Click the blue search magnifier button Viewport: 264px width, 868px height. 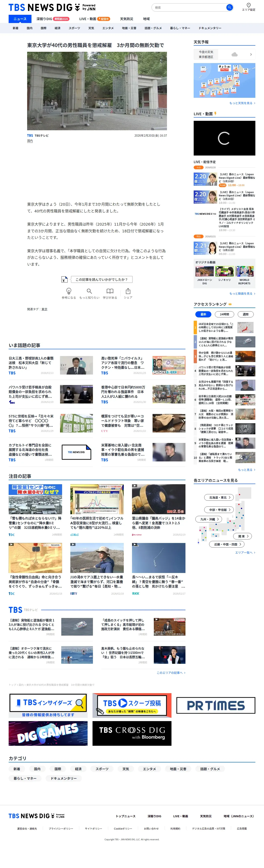[229, 7]
